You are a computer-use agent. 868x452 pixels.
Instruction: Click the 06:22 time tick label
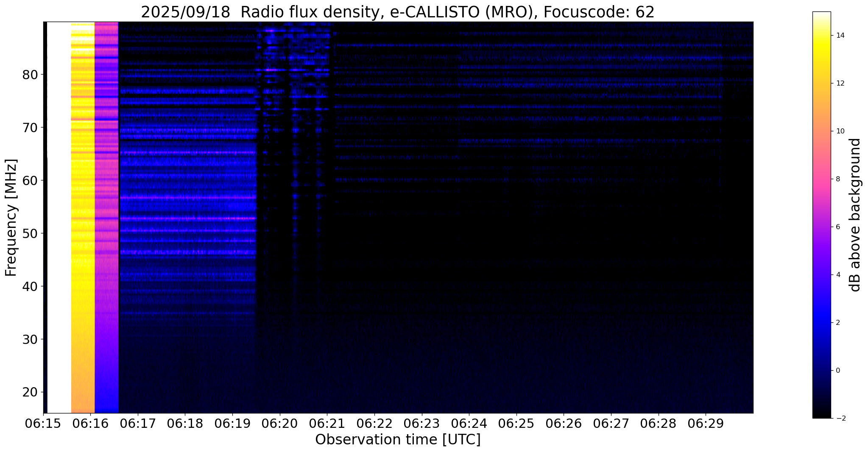coord(374,424)
